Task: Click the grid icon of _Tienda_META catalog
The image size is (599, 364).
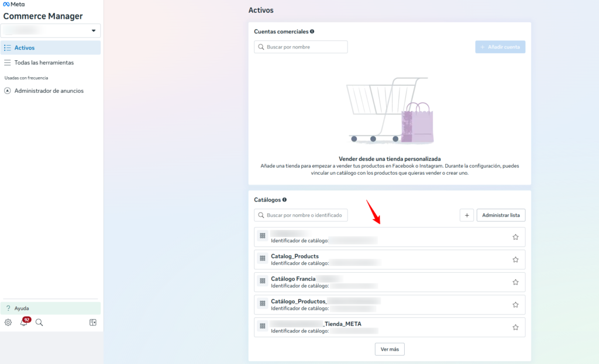Action: coord(263,326)
